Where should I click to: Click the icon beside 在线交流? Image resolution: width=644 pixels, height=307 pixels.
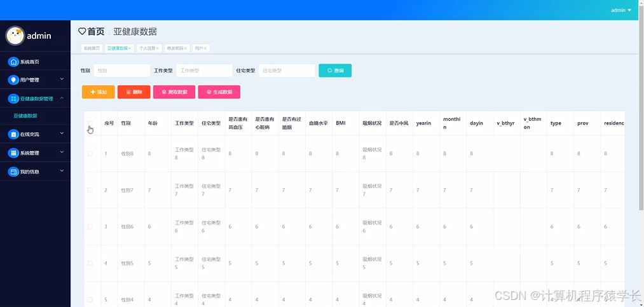tap(13, 134)
